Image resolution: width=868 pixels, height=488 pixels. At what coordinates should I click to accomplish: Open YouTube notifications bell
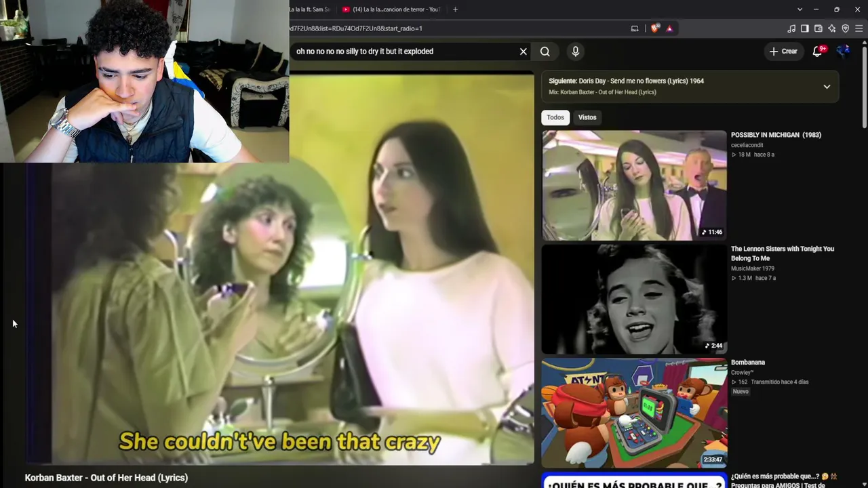point(818,52)
